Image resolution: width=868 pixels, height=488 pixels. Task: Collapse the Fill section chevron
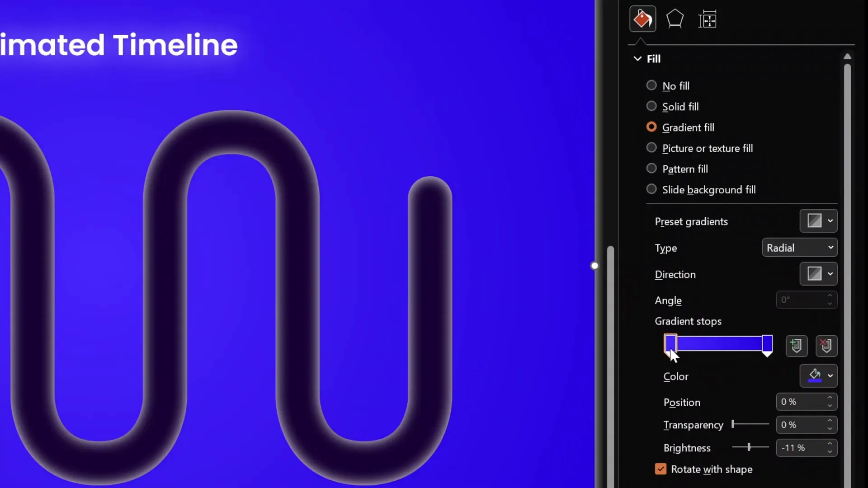pos(637,59)
